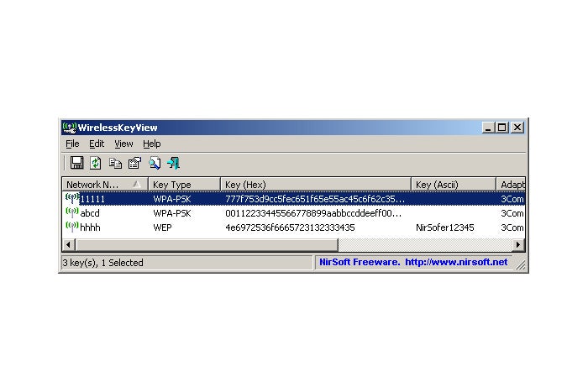
Task: Click the Copy Selected Items icon
Action: point(115,163)
